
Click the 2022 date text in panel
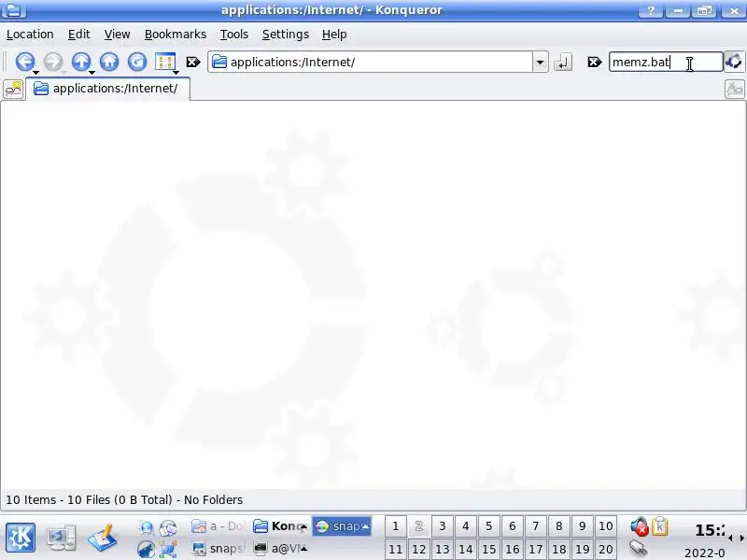pyautogui.click(x=705, y=553)
